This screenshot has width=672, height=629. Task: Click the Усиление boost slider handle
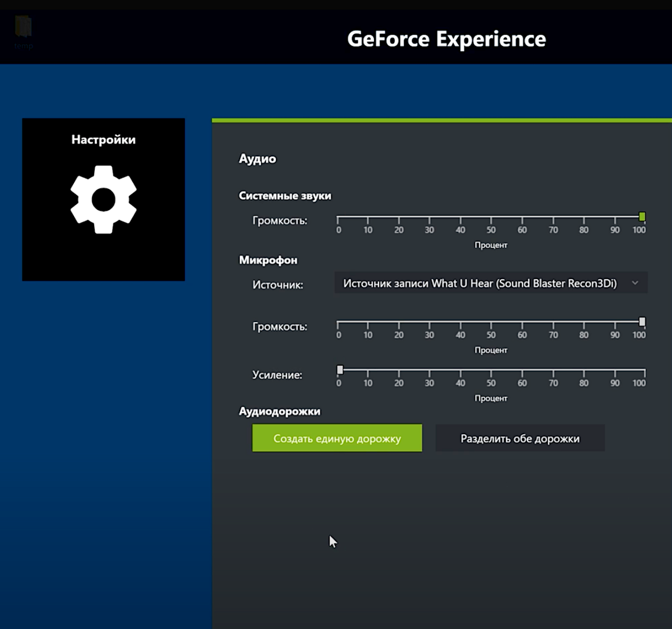340,370
